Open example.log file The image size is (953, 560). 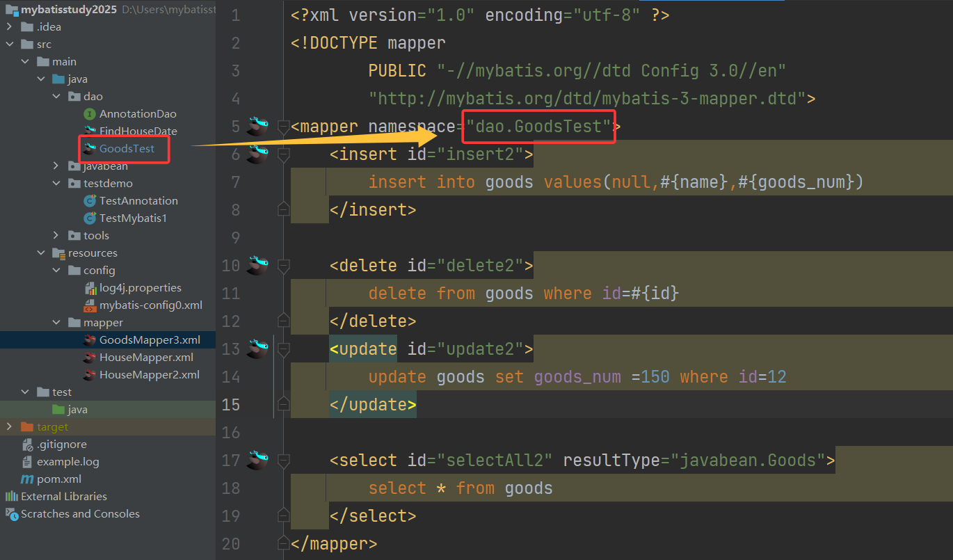tap(68, 461)
